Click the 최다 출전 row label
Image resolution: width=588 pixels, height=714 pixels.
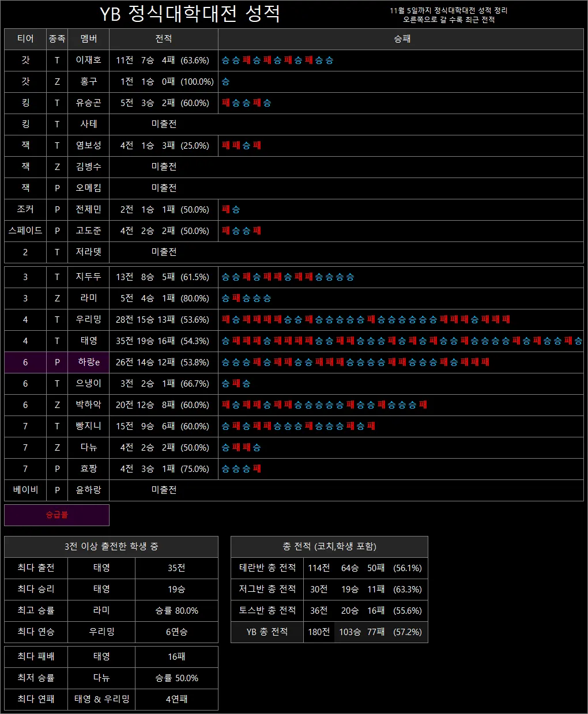point(35,568)
